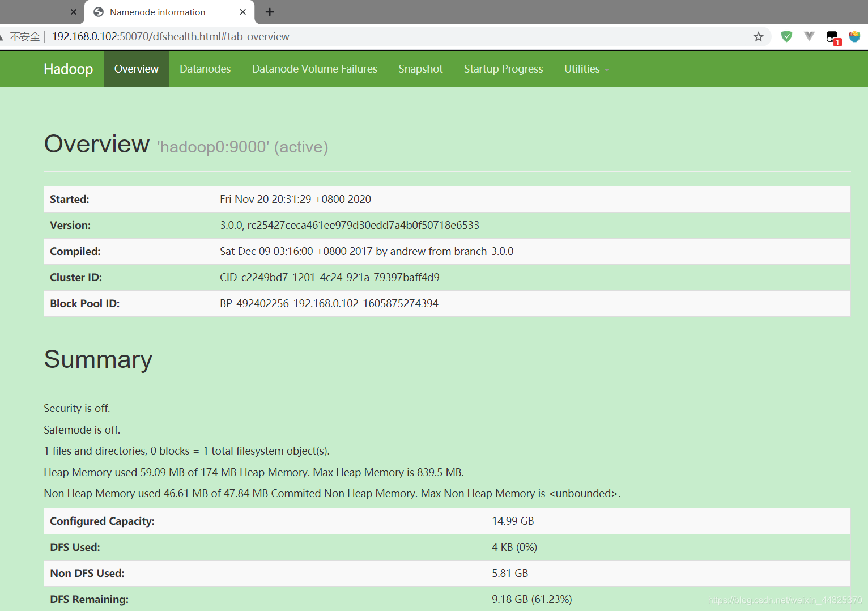The height and width of the screenshot is (611, 868).
Task: Close the first browser tab
Action: click(74, 12)
